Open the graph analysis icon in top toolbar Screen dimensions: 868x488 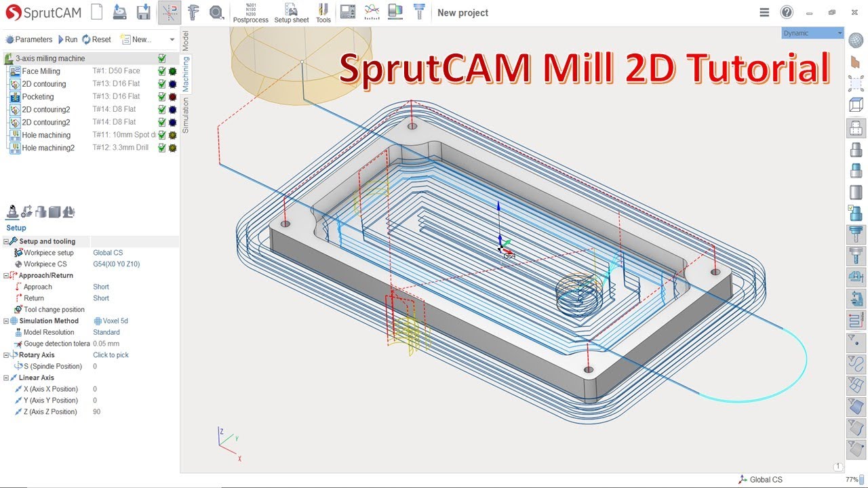coord(372,12)
